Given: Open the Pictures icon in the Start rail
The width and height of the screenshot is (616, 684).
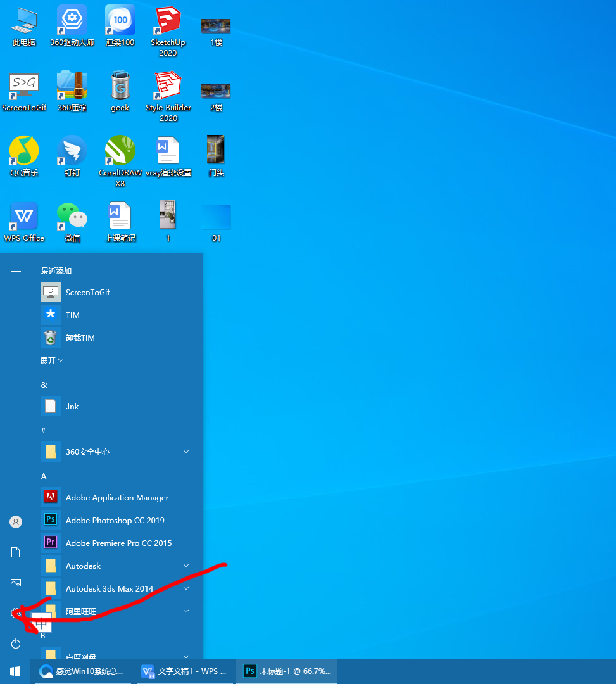Looking at the screenshot, I should pos(15,582).
